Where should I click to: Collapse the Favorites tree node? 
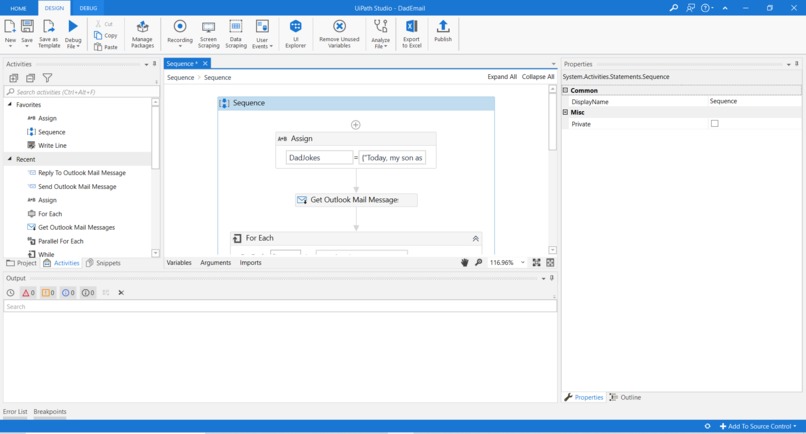(10, 104)
